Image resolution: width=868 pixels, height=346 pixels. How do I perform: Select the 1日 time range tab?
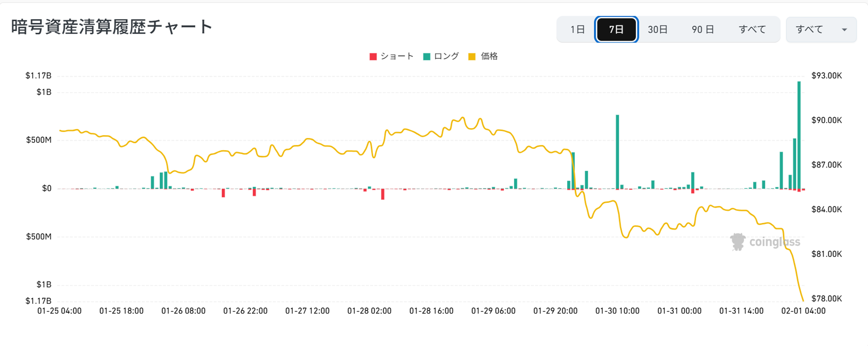pos(577,30)
